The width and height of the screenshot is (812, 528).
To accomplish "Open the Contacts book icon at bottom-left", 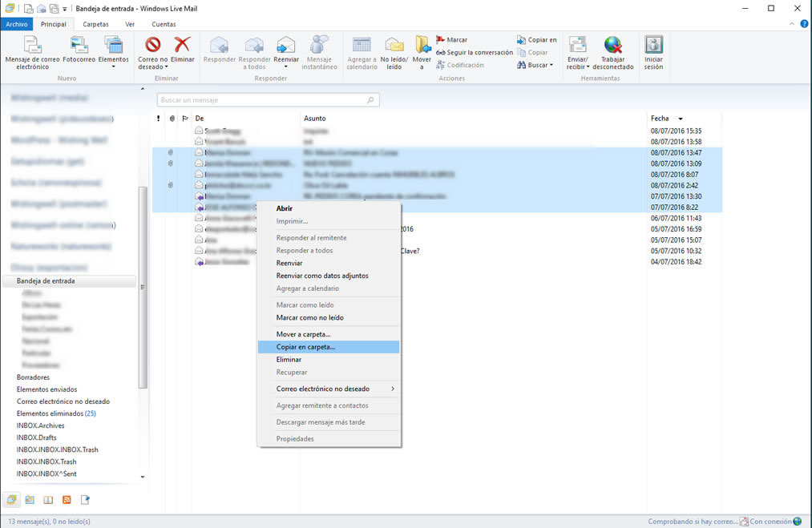I will click(48, 499).
